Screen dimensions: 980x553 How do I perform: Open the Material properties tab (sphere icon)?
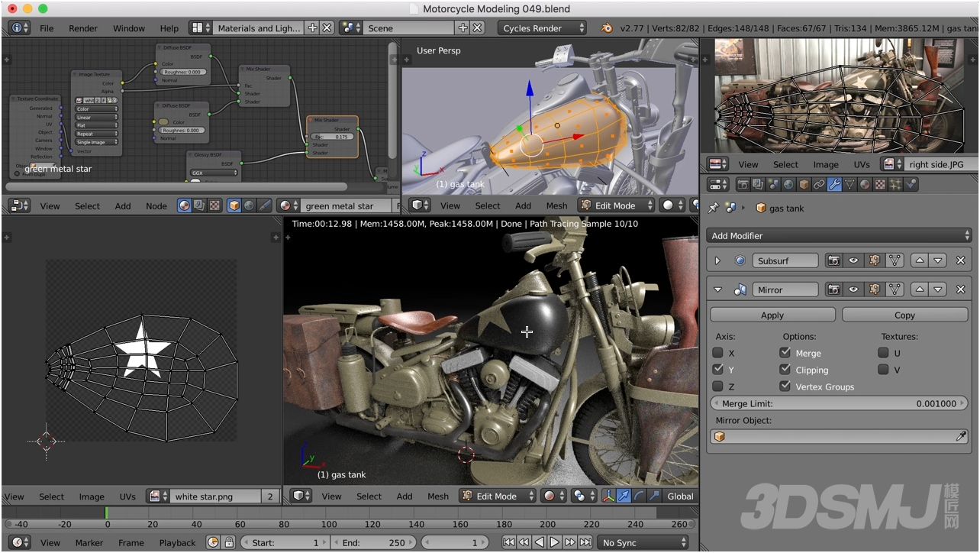tap(865, 184)
